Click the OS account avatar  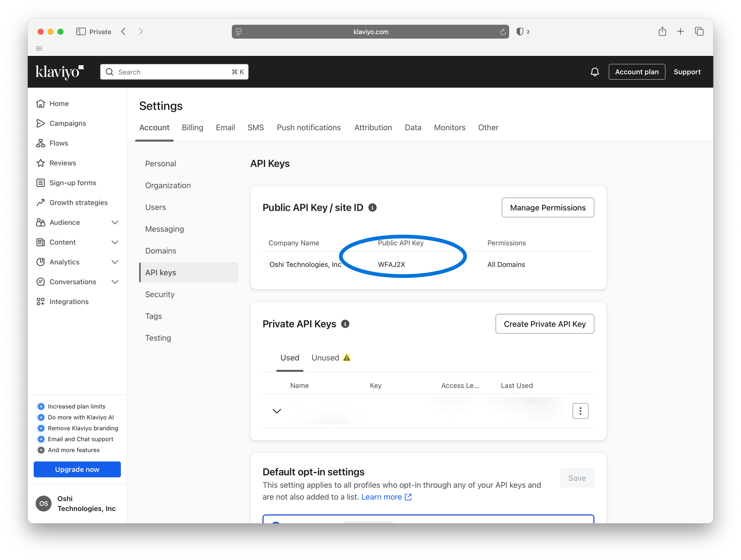[44, 504]
